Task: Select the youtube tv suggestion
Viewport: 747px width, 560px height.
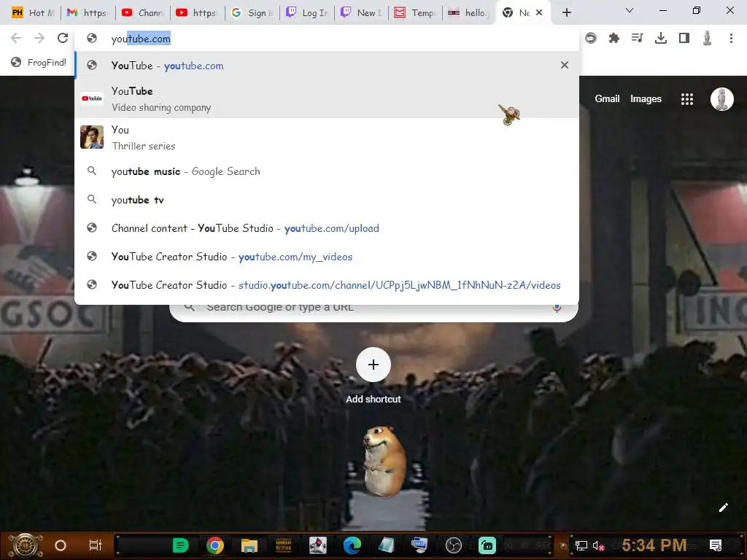Action: point(327,200)
